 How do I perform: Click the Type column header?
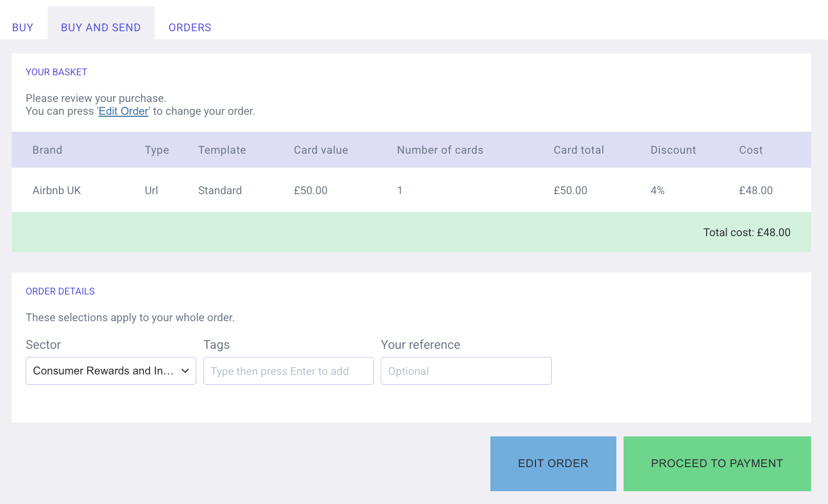[x=157, y=150]
